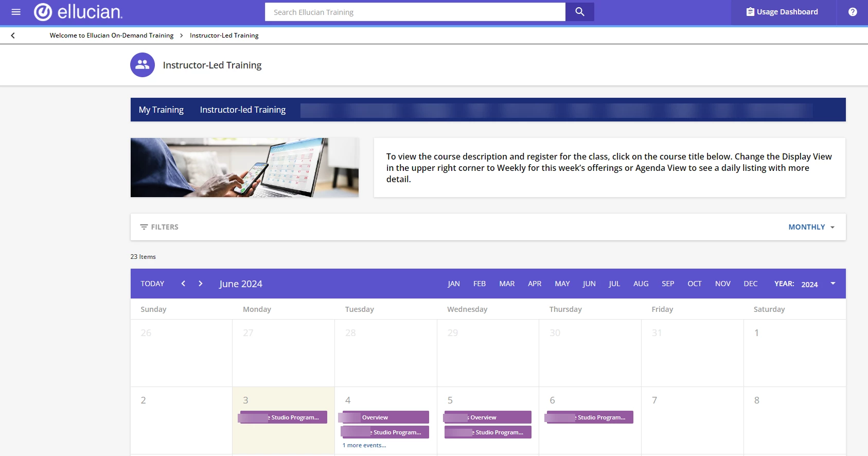The width and height of the screenshot is (868, 456).
Task: Open Studio Program event on June 6
Action: coord(590,417)
